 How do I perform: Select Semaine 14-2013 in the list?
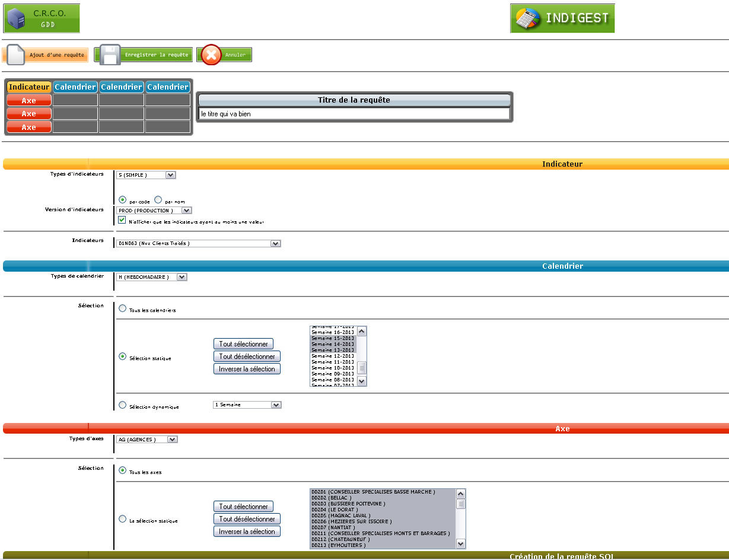333,344
